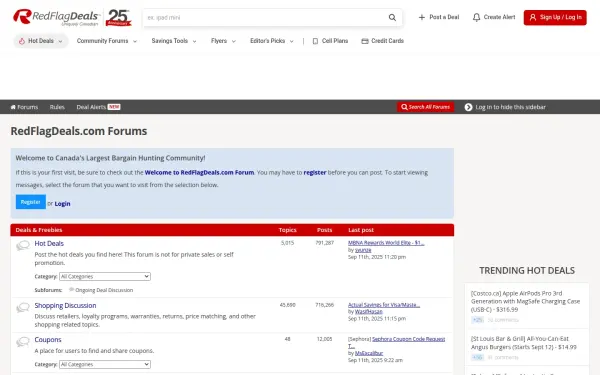Open the Coupons forum
This screenshot has height=375, width=600.
tap(48, 339)
